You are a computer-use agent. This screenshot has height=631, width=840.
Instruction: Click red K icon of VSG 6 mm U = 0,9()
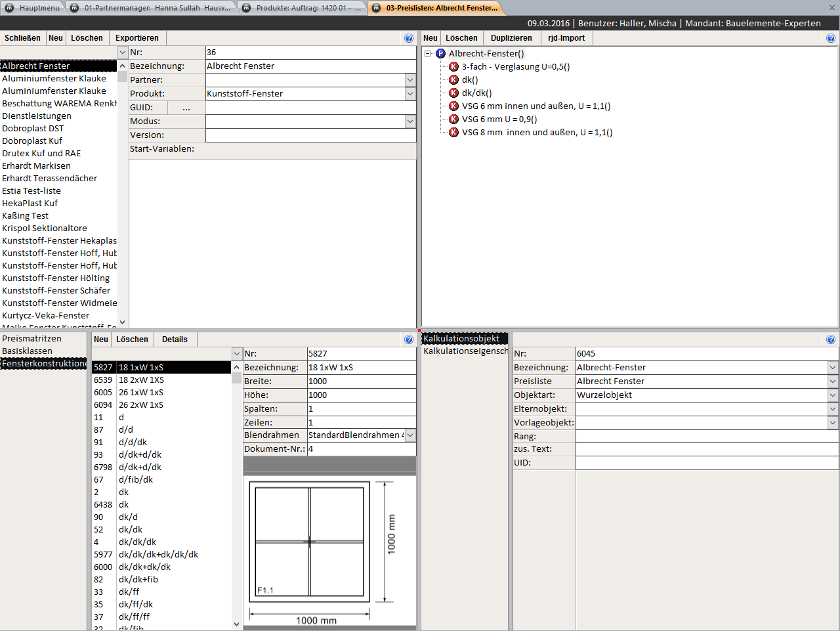(453, 120)
